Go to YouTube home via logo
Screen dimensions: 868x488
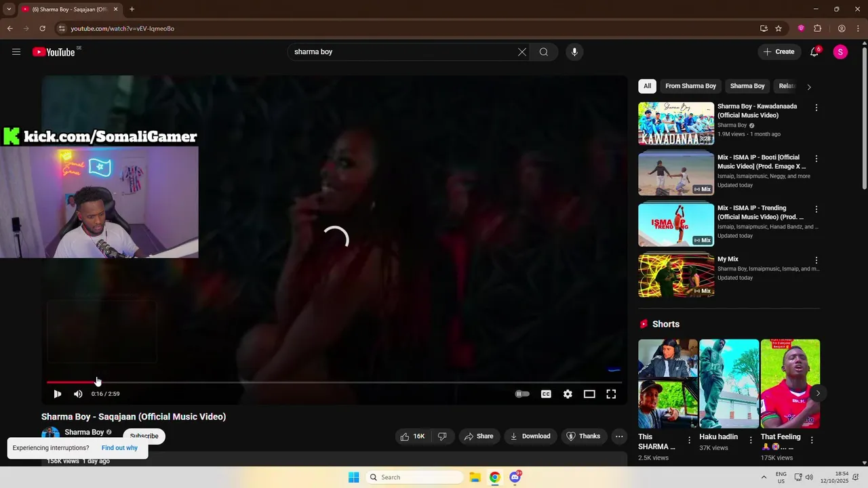(x=54, y=52)
